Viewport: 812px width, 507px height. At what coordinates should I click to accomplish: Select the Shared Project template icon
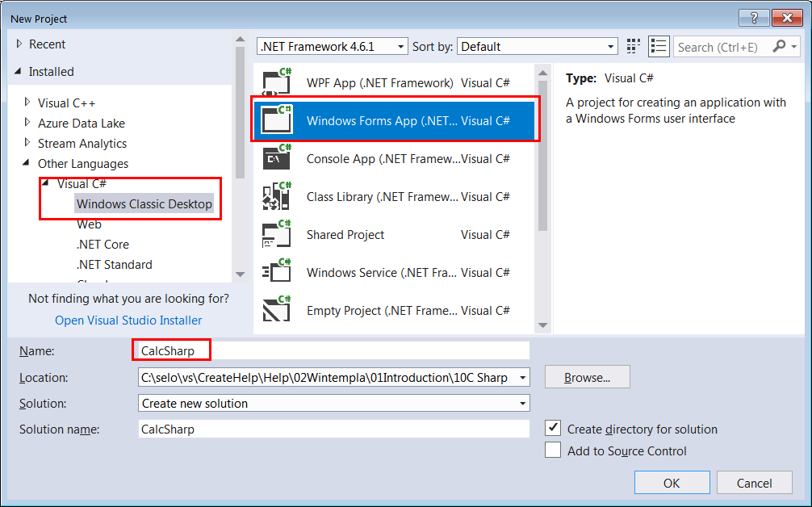277,233
